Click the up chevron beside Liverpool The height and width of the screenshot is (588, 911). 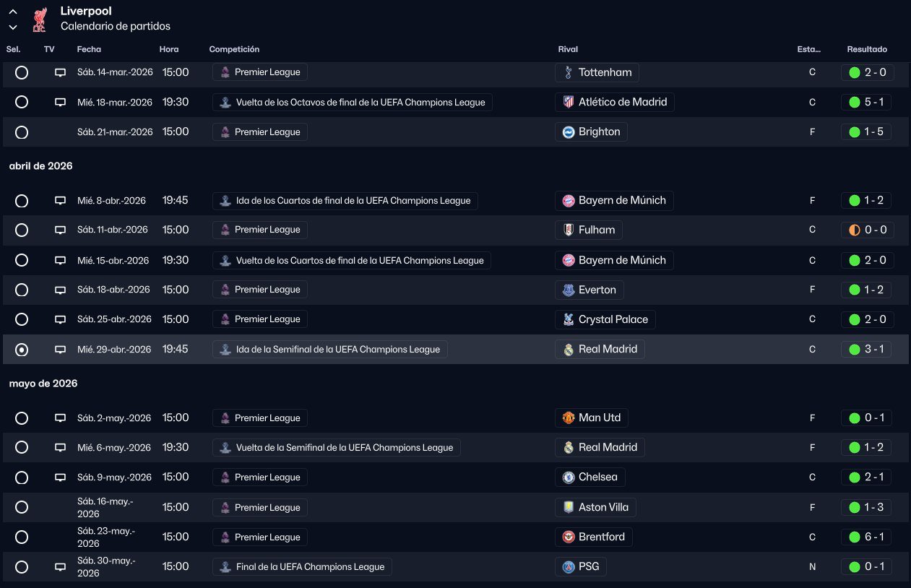(13, 12)
